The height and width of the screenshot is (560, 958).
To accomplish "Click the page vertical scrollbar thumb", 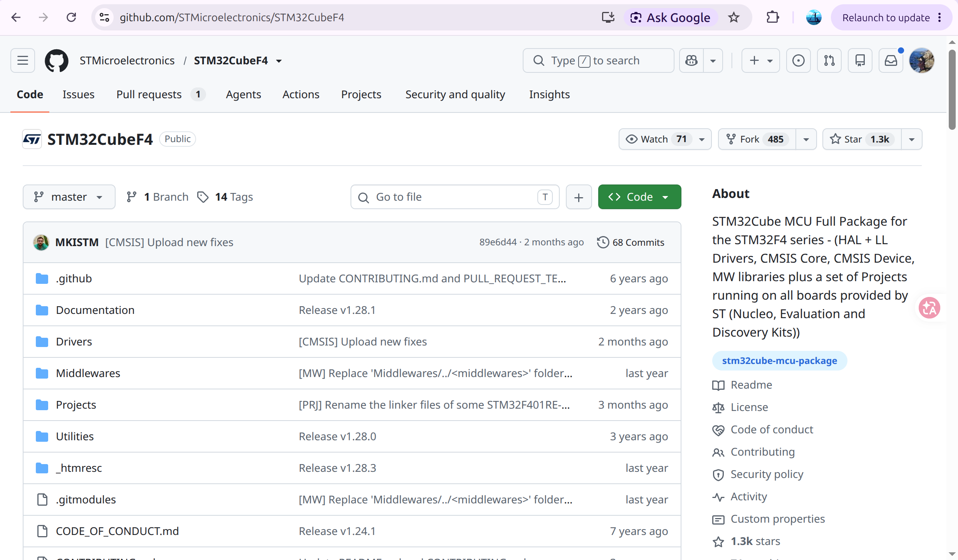I will tap(952, 89).
